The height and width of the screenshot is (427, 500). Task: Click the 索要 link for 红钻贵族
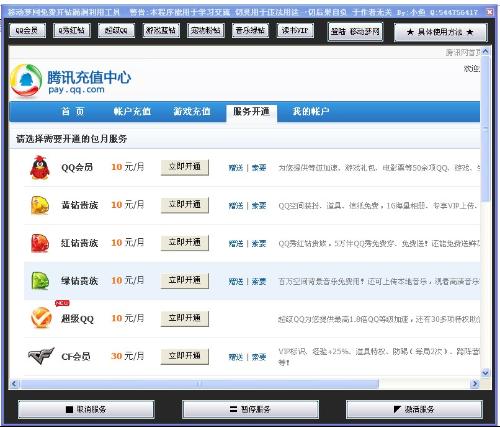pyautogui.click(x=259, y=244)
